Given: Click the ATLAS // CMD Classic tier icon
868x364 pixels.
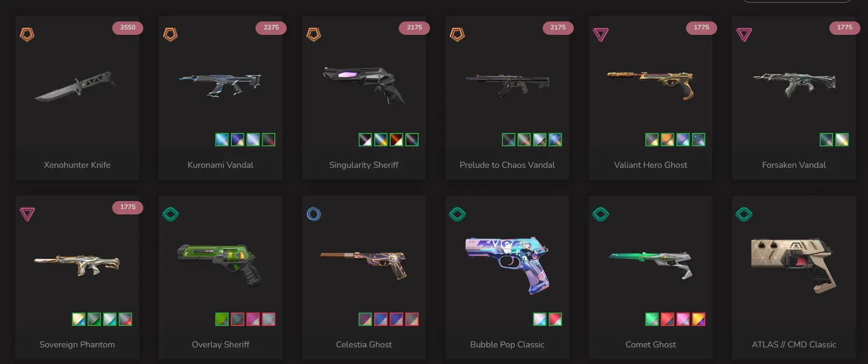Looking at the screenshot, I should [744, 214].
